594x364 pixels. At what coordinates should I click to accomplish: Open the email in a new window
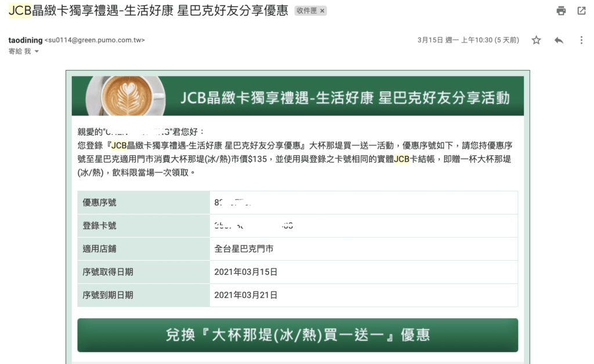581,11
